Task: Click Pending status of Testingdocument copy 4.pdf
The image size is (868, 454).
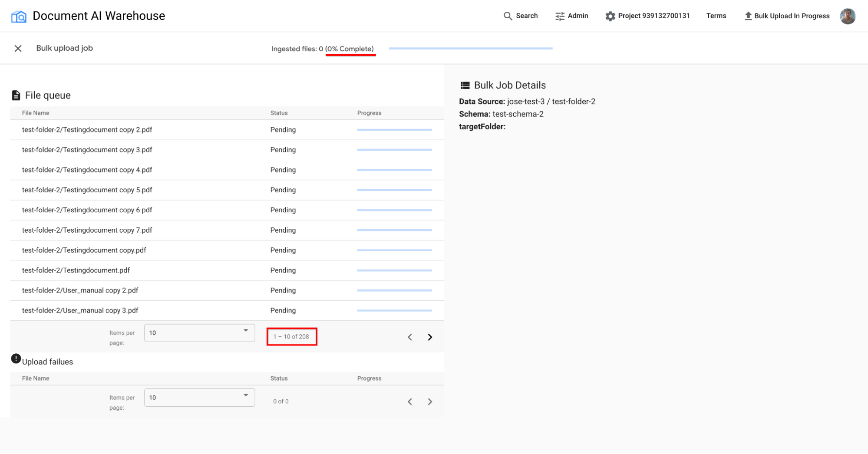Action: (x=283, y=170)
